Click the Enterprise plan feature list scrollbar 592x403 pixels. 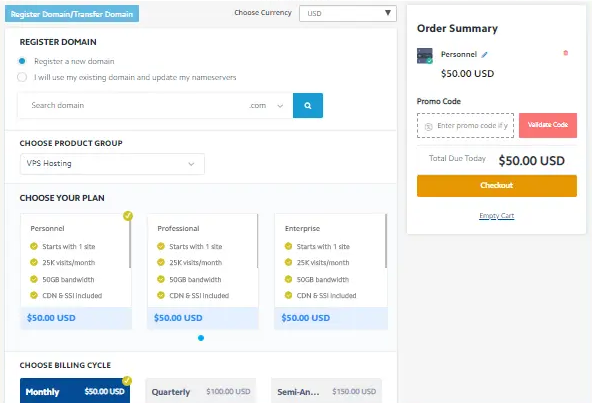pyautogui.click(x=386, y=241)
